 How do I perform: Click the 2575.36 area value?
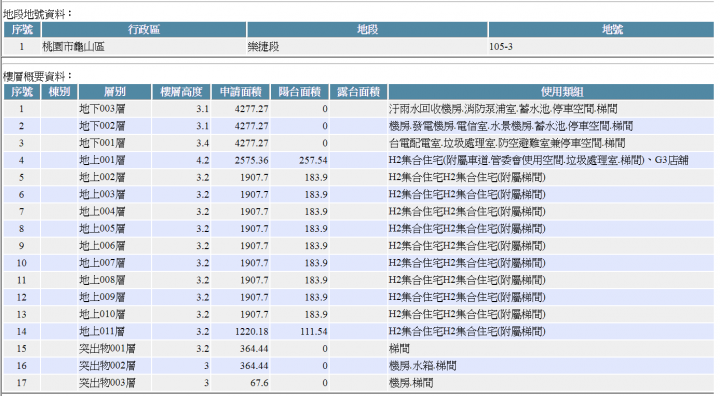[251, 160]
